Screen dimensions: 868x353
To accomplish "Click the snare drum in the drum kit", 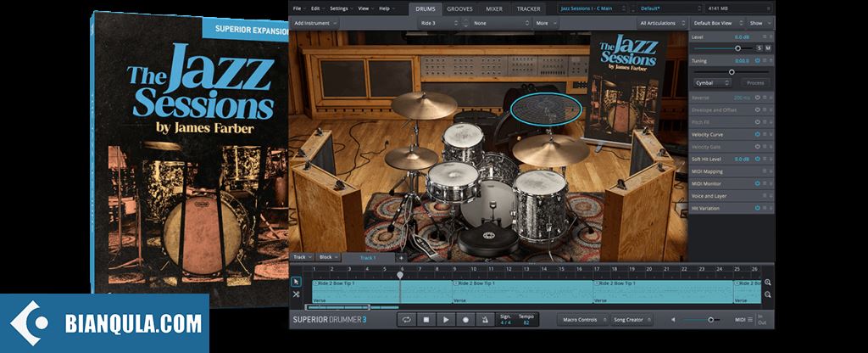I will (453, 181).
